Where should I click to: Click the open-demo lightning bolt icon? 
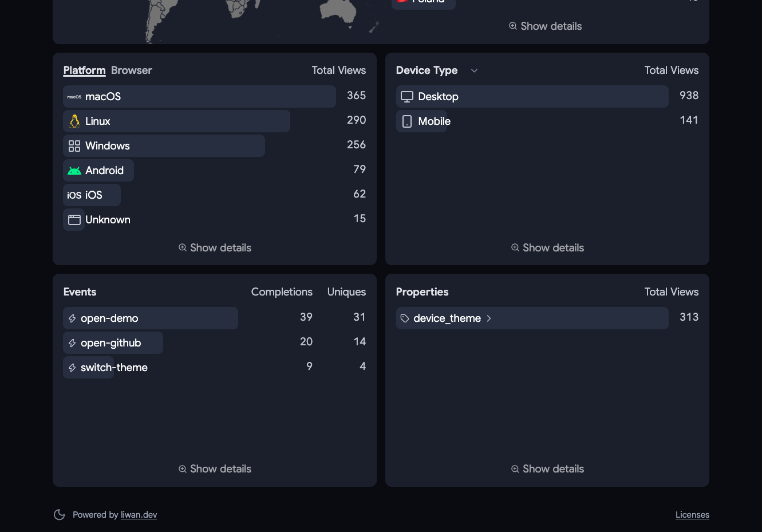(72, 318)
